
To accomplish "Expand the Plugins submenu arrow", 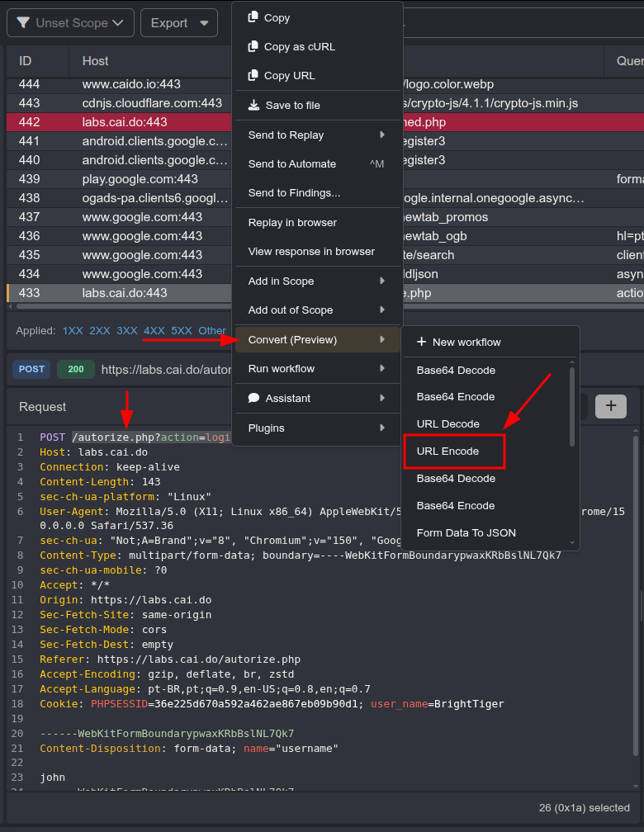I will point(382,428).
